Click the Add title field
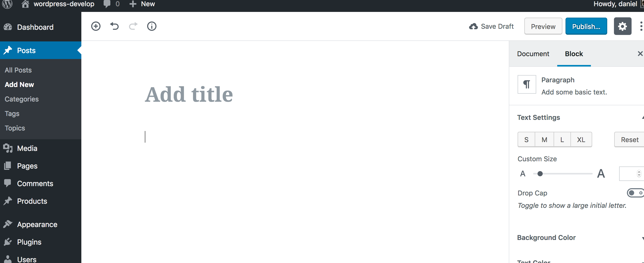This screenshot has width=644, height=263. 189,94
